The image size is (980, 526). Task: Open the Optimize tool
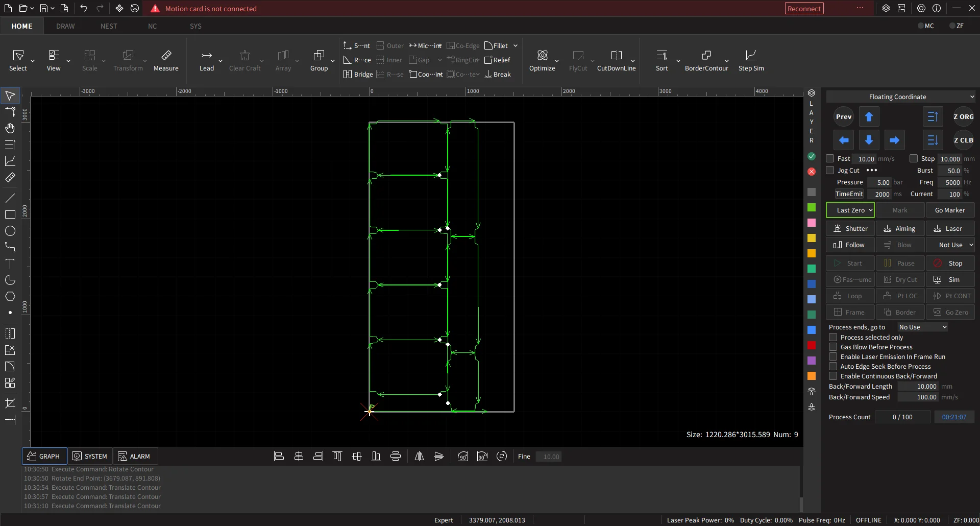point(542,55)
